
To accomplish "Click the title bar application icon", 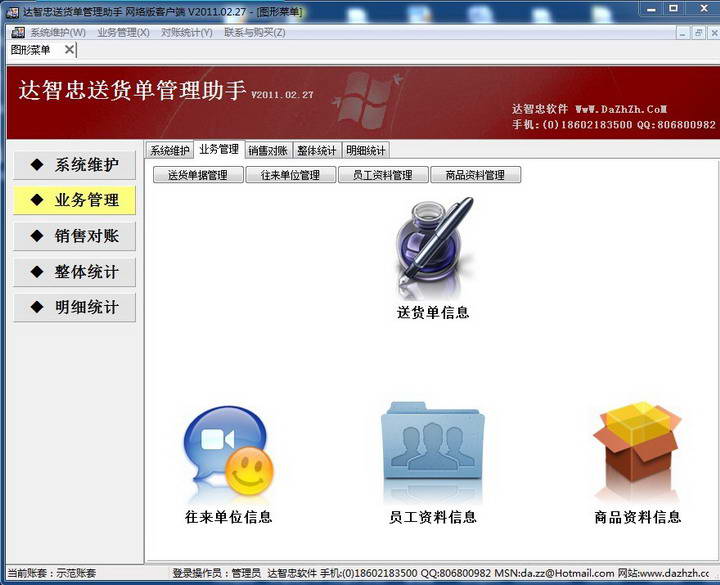I will [12, 12].
